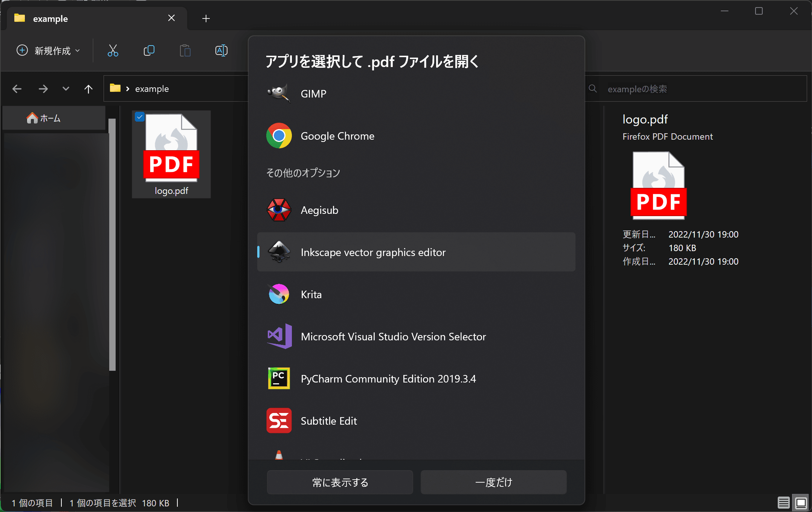812x512 pixels.
Task: Expand recent locations chevron
Action: coord(66,89)
